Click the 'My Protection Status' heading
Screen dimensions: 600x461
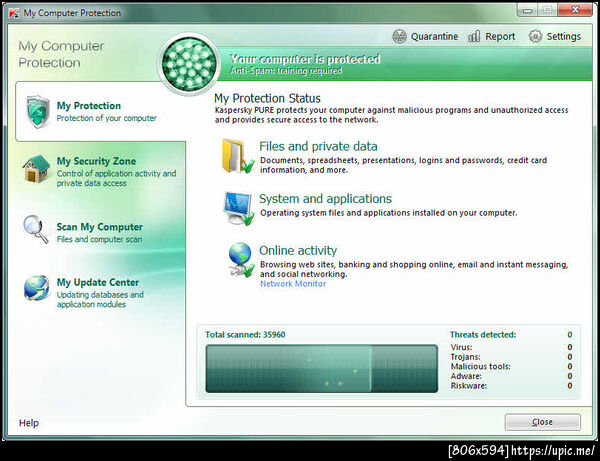pos(267,98)
